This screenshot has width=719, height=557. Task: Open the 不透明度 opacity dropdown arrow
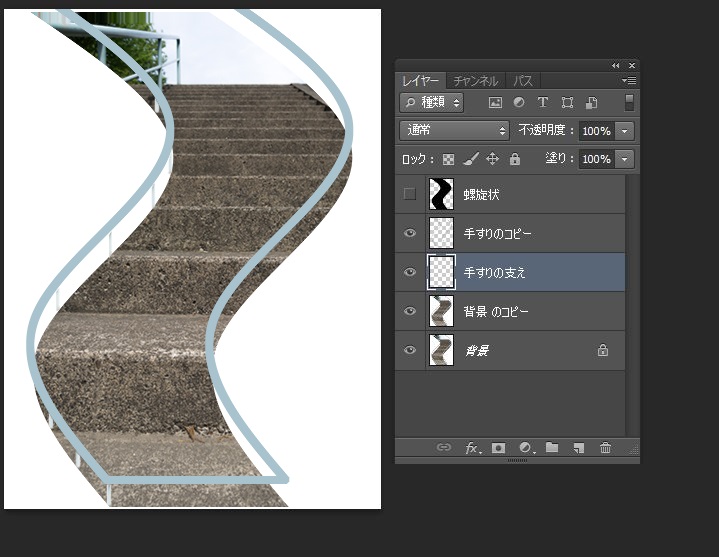pos(625,131)
